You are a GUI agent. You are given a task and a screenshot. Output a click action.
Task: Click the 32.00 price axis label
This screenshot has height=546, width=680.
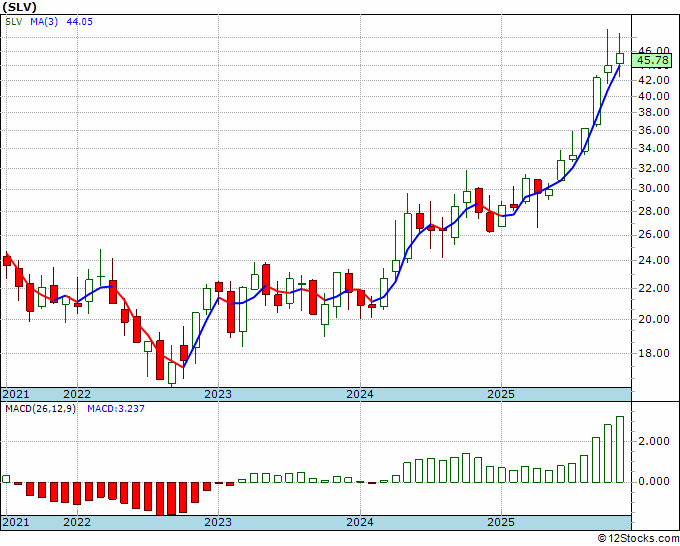654,168
